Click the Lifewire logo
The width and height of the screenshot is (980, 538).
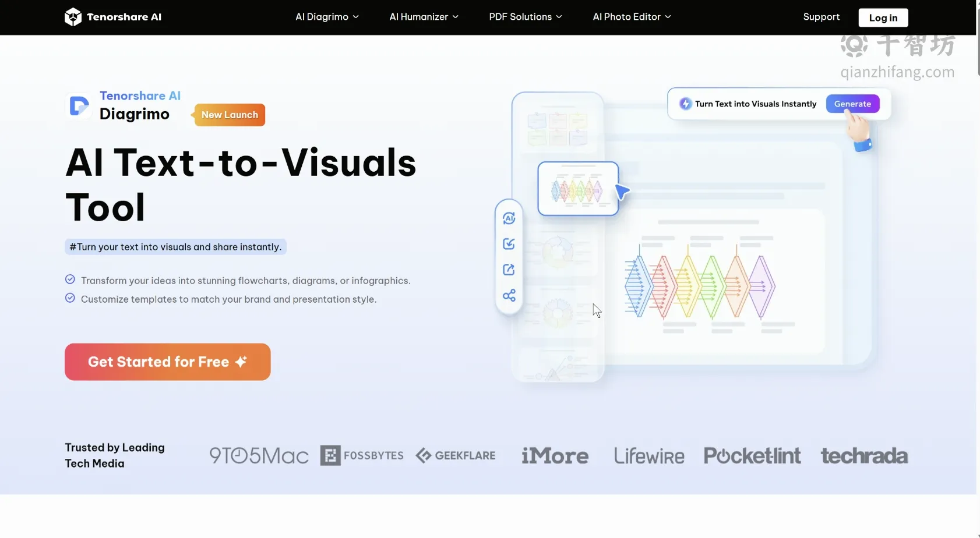click(x=649, y=455)
